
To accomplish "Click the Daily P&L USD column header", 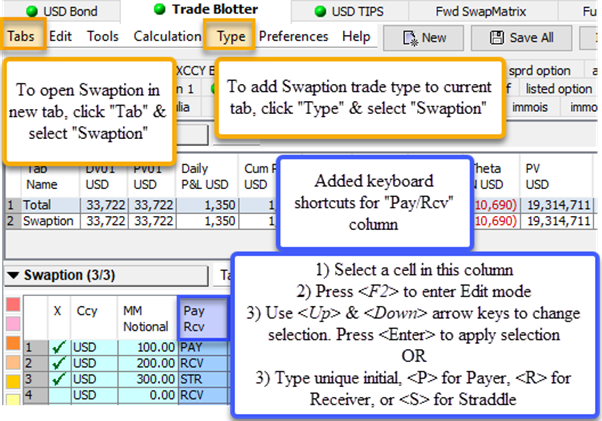I will tap(207, 177).
